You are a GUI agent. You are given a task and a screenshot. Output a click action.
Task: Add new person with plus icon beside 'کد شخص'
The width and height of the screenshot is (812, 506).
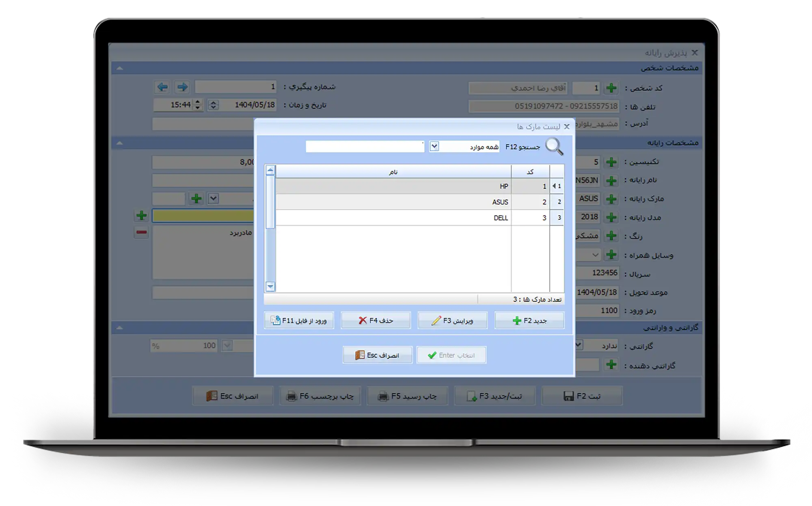tap(611, 88)
